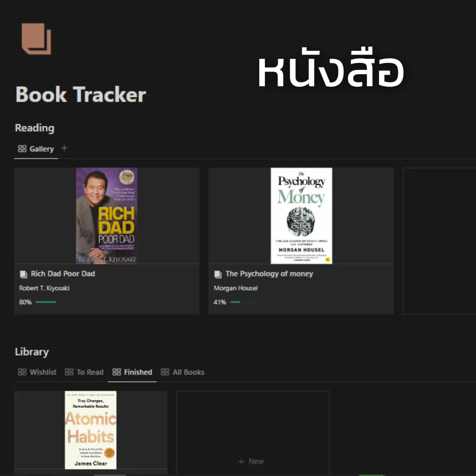The height and width of the screenshot is (476, 476).
Task: Switch to the Wishlist tab
Action: pyautogui.click(x=37, y=372)
